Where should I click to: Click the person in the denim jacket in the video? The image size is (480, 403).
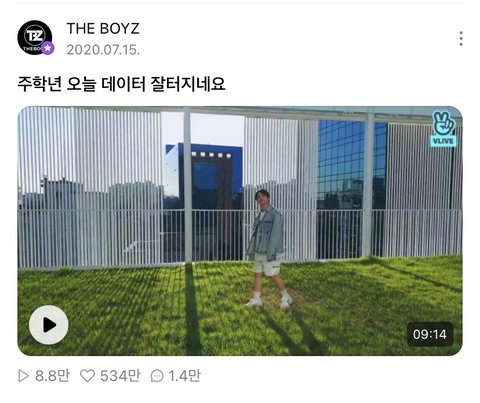[268, 248]
